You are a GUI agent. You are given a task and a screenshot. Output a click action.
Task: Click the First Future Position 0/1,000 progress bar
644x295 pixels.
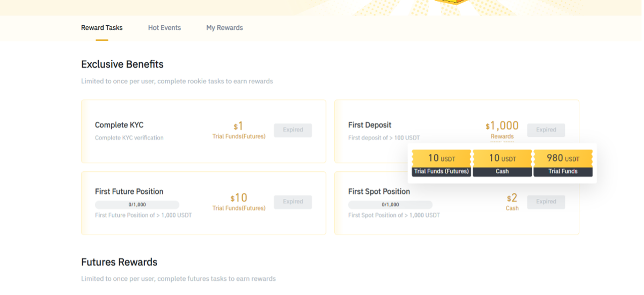(137, 205)
